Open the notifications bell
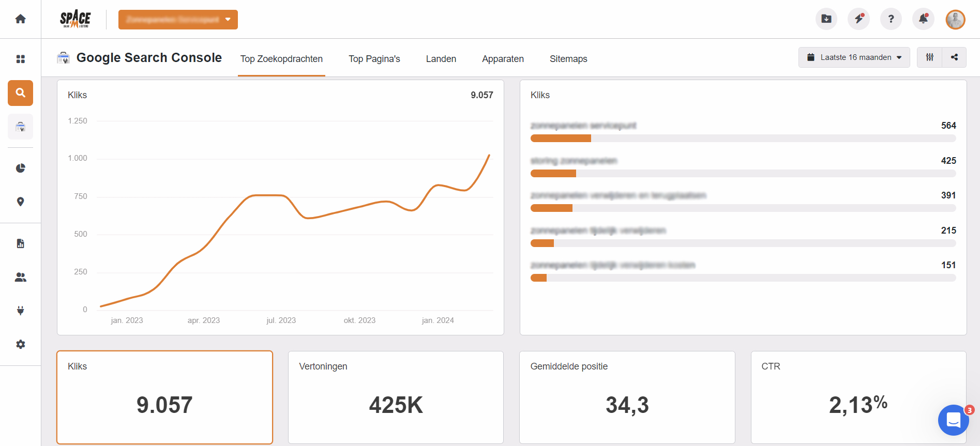 [923, 19]
